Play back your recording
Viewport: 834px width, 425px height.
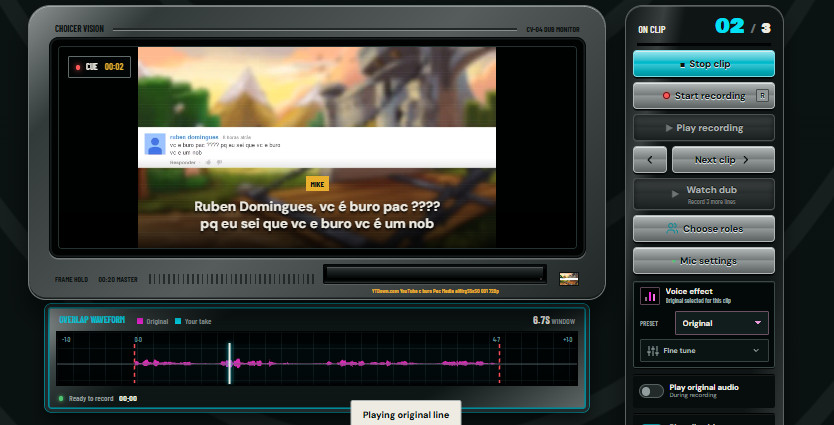pos(703,128)
